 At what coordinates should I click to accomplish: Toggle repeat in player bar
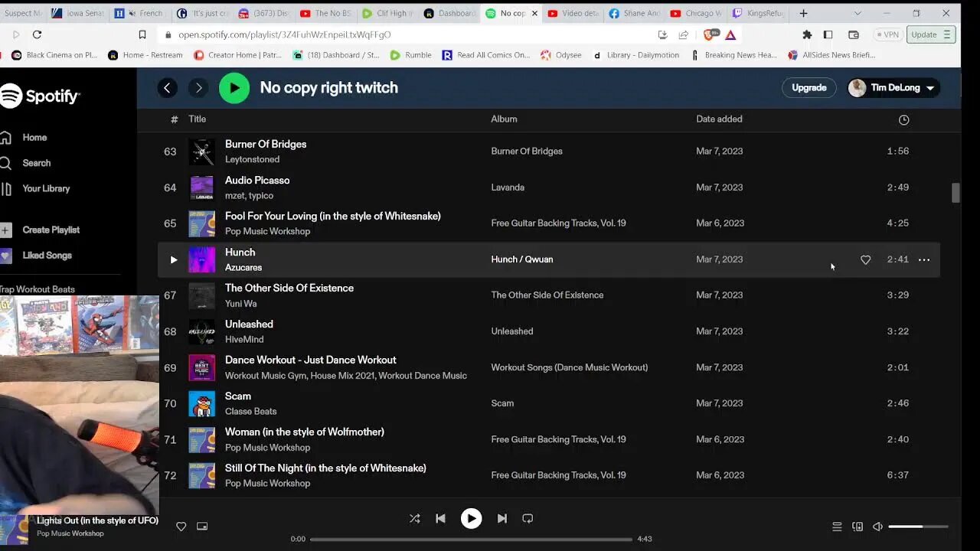(x=528, y=518)
